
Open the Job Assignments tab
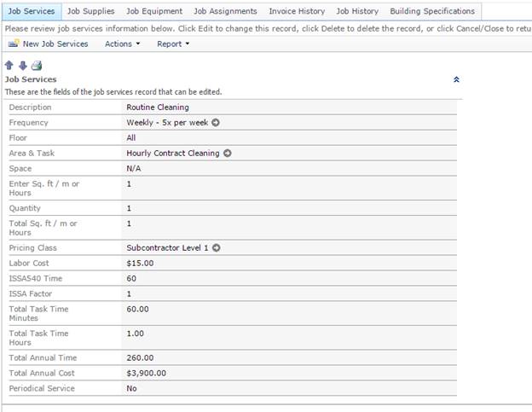[225, 11]
